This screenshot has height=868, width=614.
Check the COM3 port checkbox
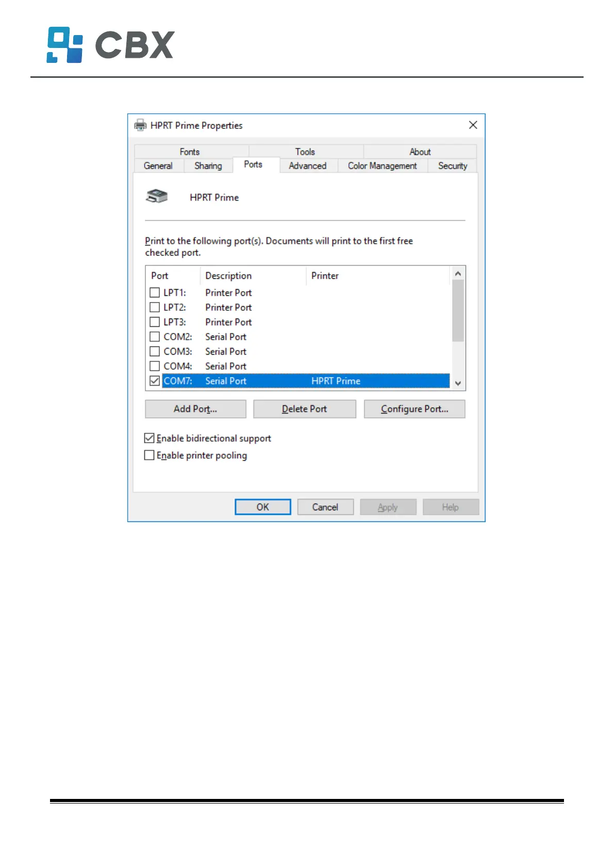pos(155,351)
